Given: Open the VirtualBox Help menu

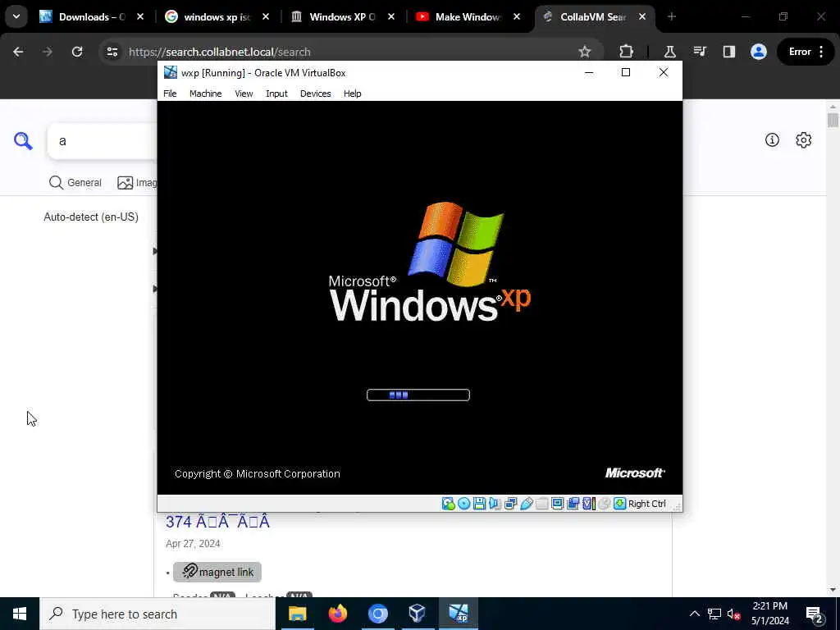Looking at the screenshot, I should (353, 94).
